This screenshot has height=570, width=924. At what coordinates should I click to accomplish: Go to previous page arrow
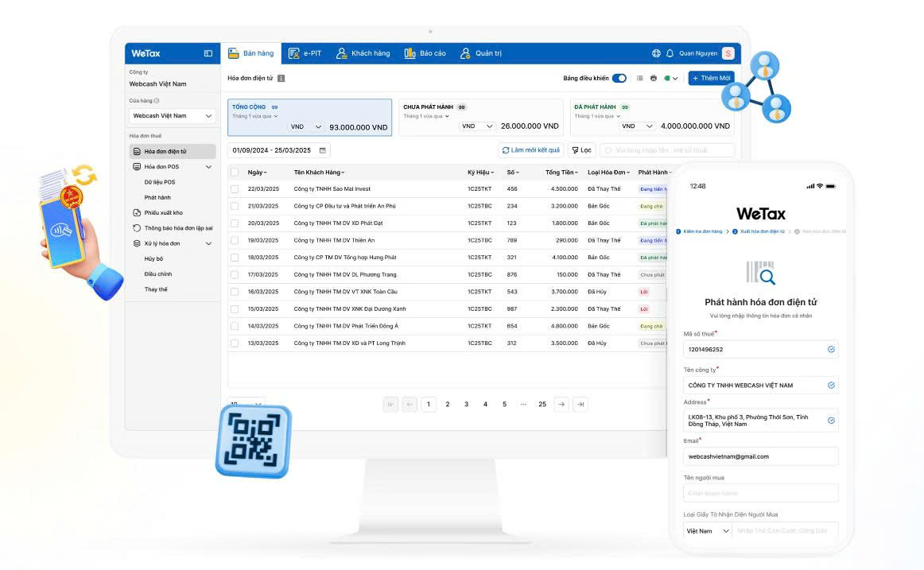click(410, 405)
